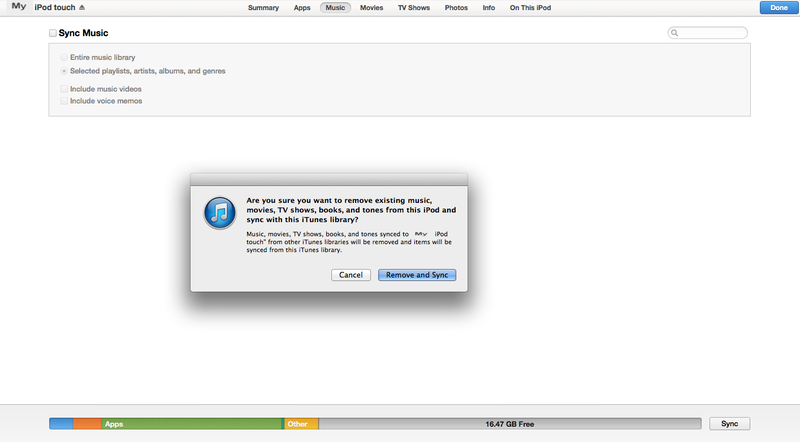Switch to the Apps tab
This screenshot has height=442, width=800.
coord(302,8)
